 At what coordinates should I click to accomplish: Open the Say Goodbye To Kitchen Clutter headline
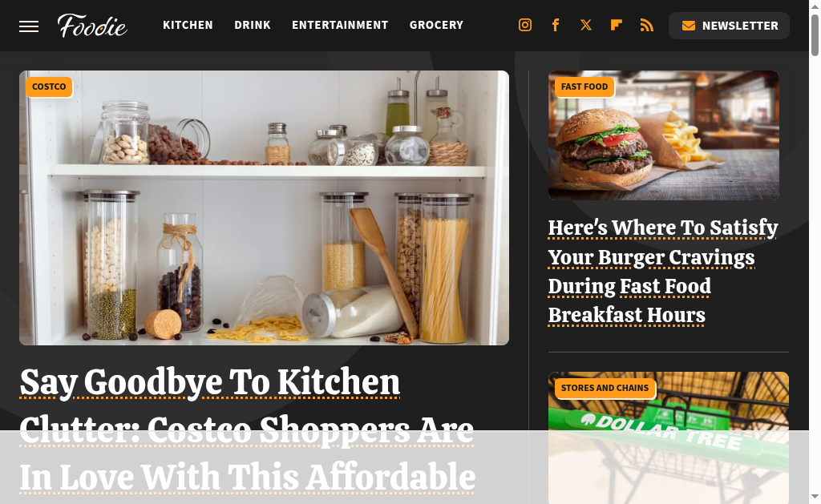click(x=247, y=429)
